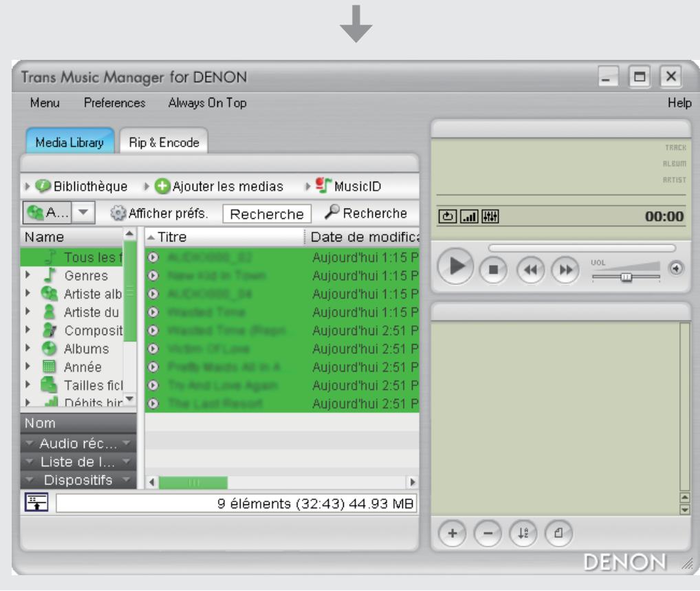
Task: Toggle the repeat mode icon in the display
Action: [x=448, y=217]
